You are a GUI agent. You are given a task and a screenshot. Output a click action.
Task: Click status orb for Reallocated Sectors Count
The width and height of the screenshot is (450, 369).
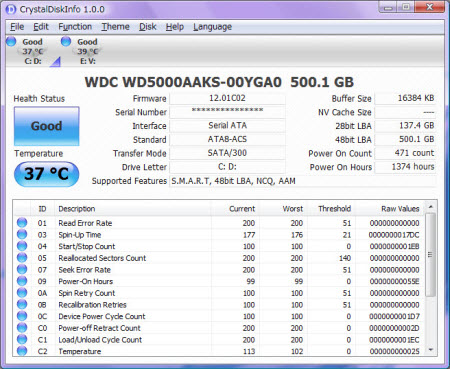(x=22, y=257)
